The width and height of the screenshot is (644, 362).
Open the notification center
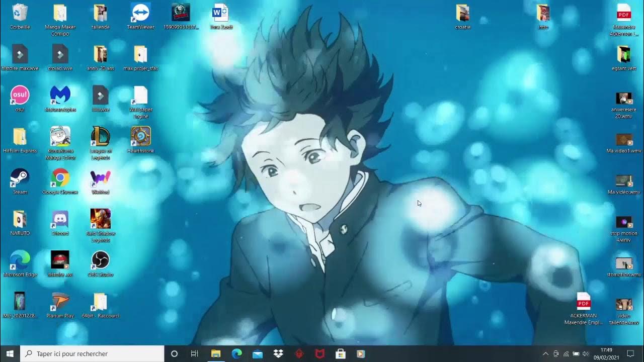point(630,354)
